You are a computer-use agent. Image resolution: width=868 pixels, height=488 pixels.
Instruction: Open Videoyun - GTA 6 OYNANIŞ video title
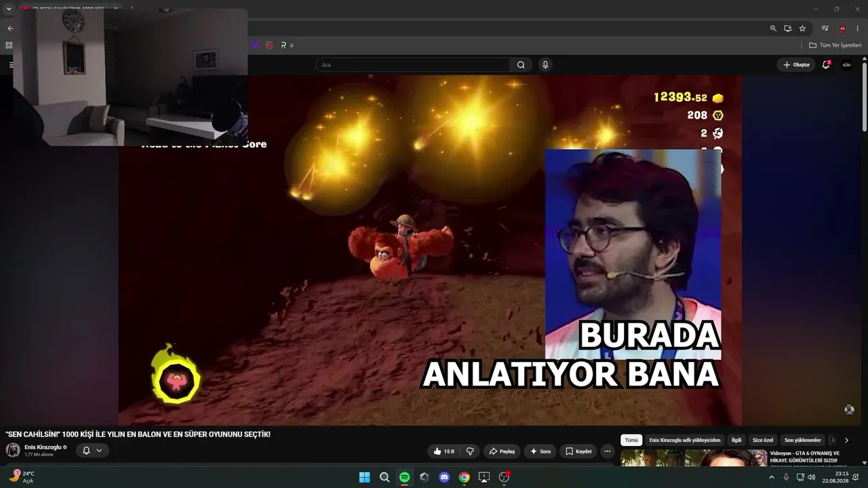[804, 457]
